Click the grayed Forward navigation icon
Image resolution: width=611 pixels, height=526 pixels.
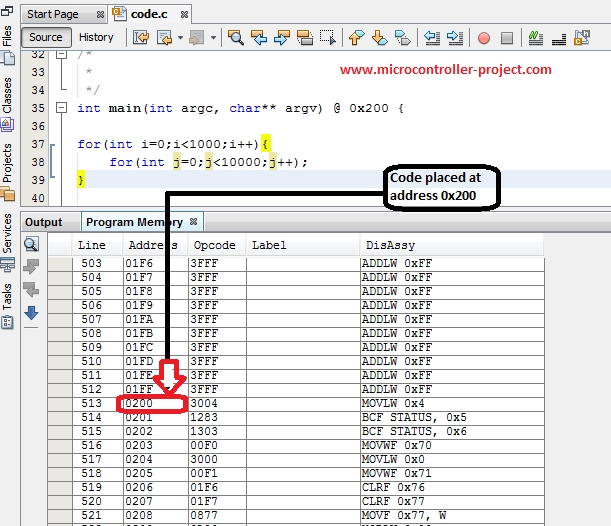tap(196, 38)
